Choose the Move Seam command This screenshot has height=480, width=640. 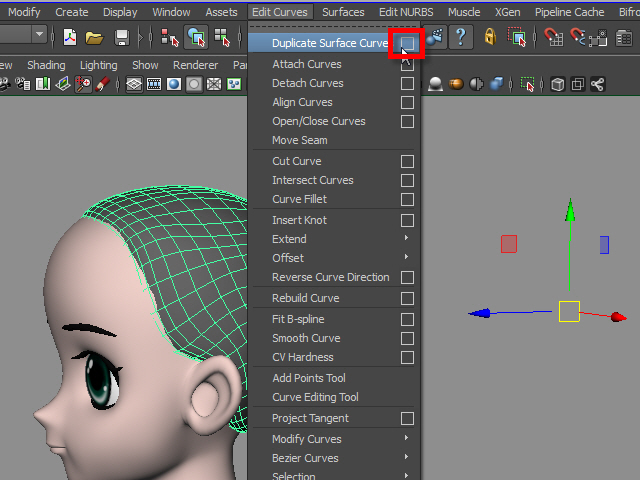(299, 140)
